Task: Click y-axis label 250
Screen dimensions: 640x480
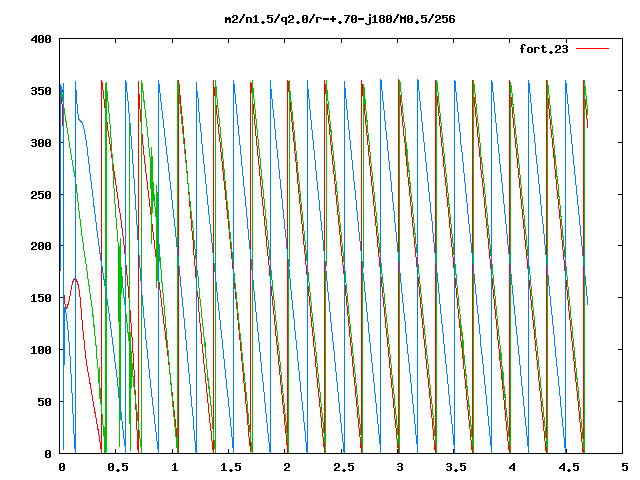Action: (x=41, y=195)
